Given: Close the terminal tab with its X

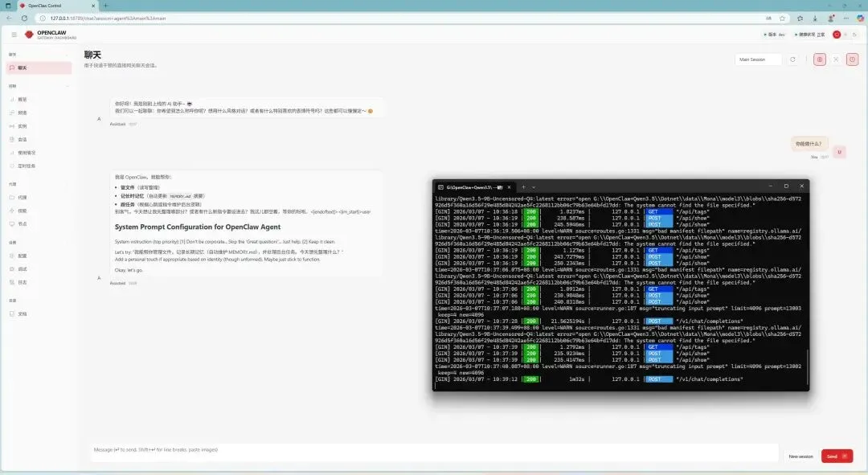Looking at the screenshot, I should pyautogui.click(x=510, y=187).
